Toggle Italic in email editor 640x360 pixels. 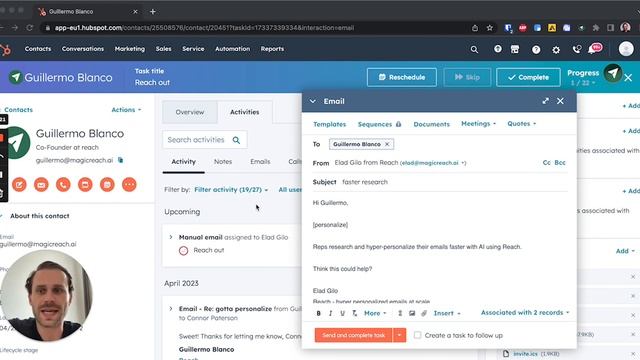331,313
